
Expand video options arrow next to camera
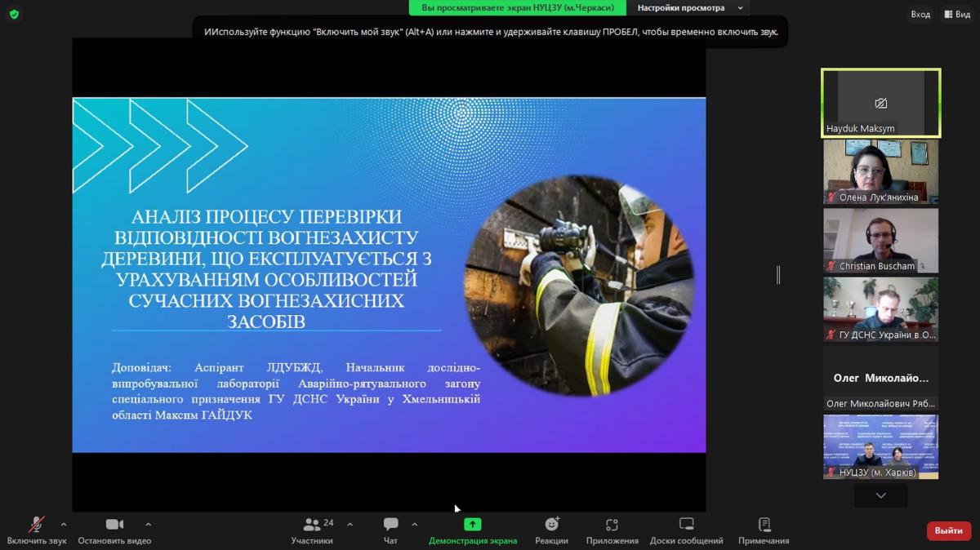coord(148,524)
